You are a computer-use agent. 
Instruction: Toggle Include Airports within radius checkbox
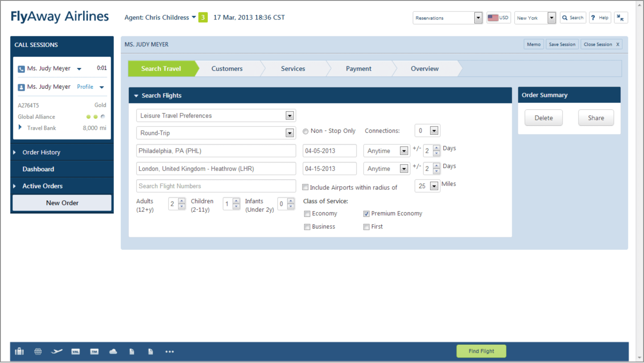(305, 187)
